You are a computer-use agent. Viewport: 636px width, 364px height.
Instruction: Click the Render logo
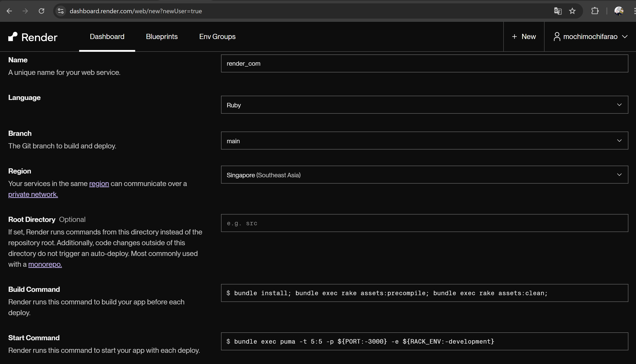click(x=33, y=37)
